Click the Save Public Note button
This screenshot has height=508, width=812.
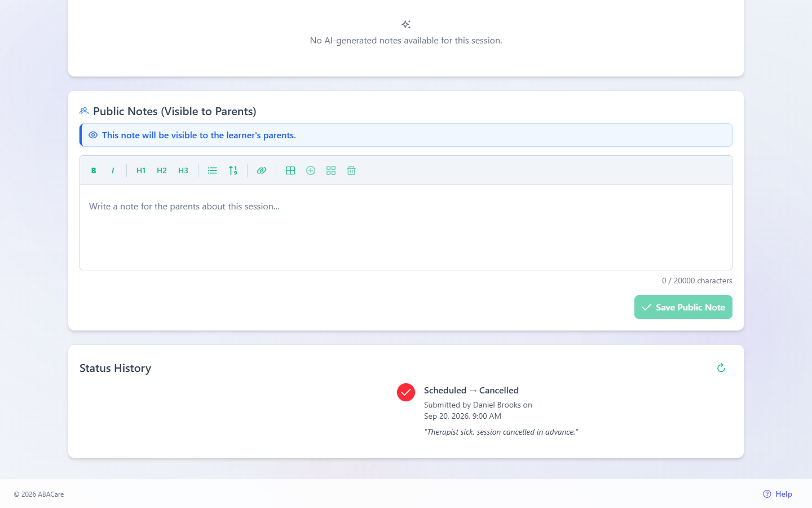[683, 307]
